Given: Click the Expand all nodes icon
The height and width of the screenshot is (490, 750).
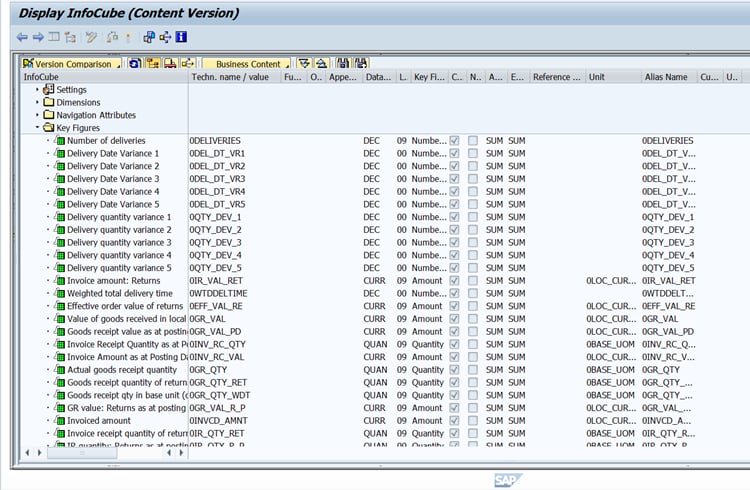Looking at the screenshot, I should click(304, 64).
